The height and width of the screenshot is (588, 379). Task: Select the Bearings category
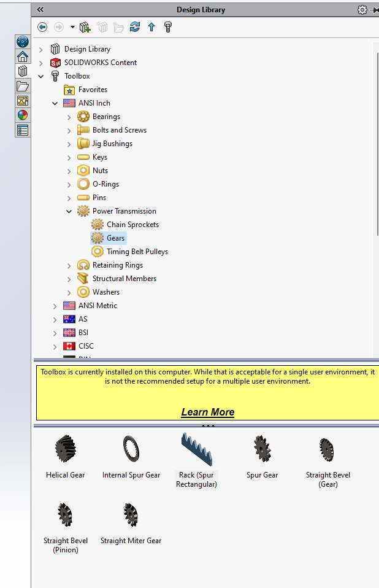tap(106, 117)
